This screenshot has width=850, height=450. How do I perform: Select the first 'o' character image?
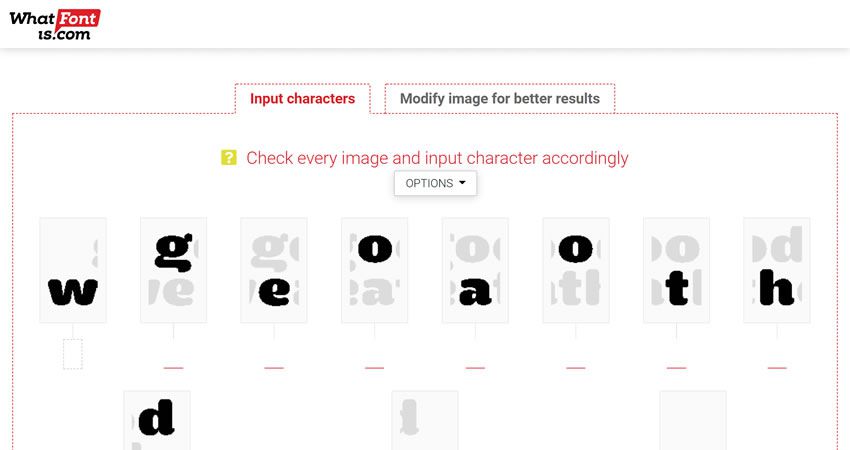click(374, 270)
